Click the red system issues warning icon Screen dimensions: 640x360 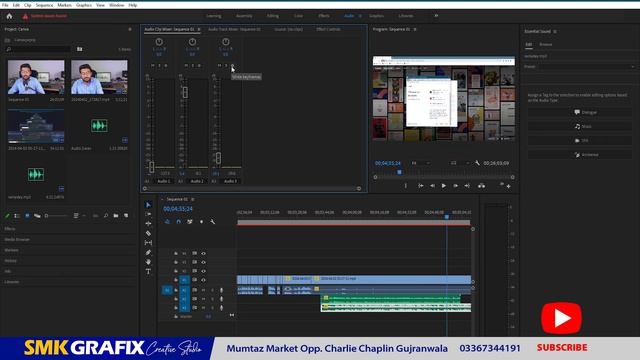tap(25, 16)
